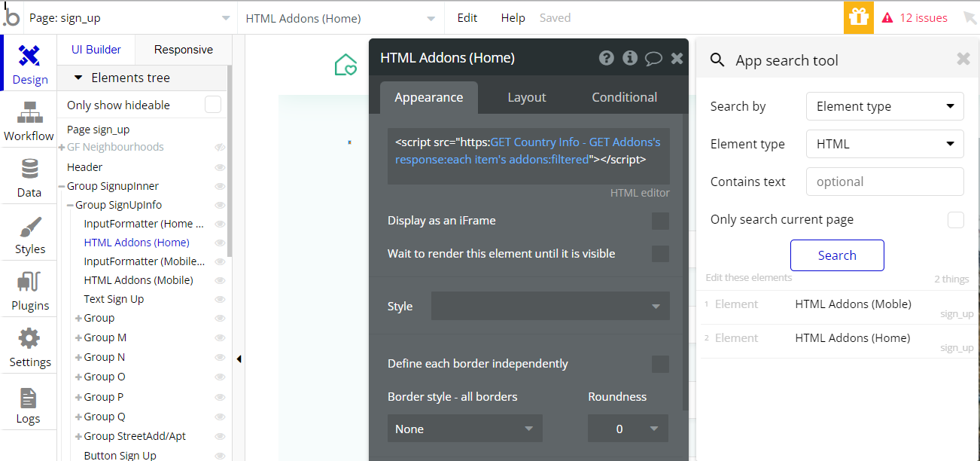Viewport: 980px width, 461px height.
Task: Collapse the Elements tree header triangle
Action: tap(78, 78)
